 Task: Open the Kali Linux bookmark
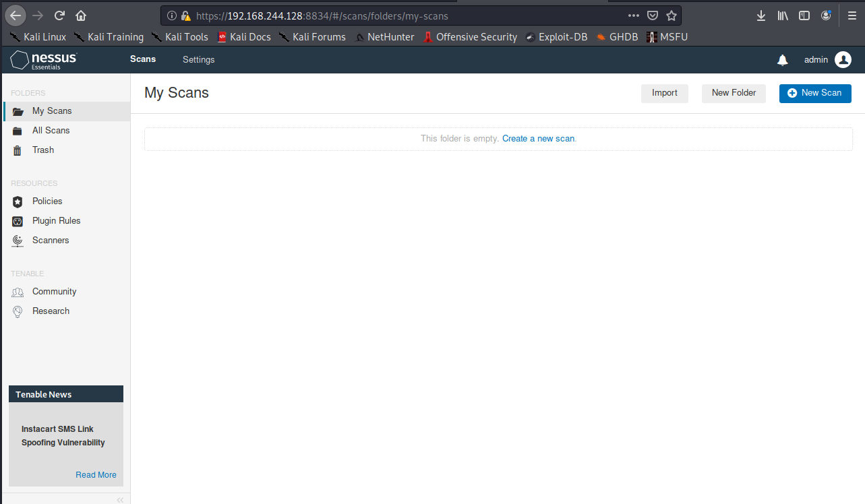(x=38, y=37)
